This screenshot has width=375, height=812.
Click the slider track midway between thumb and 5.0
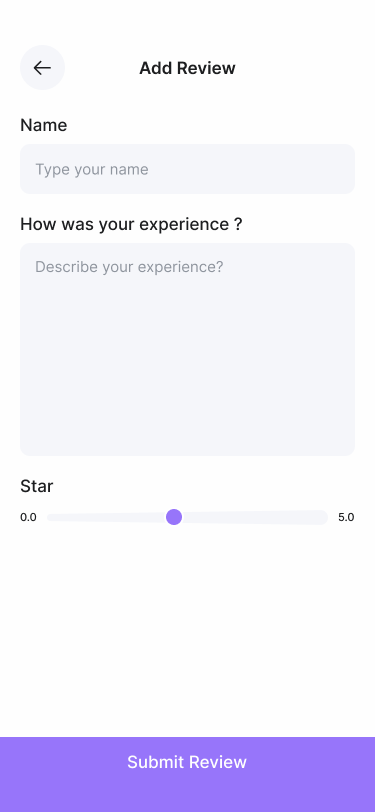[x=255, y=517]
